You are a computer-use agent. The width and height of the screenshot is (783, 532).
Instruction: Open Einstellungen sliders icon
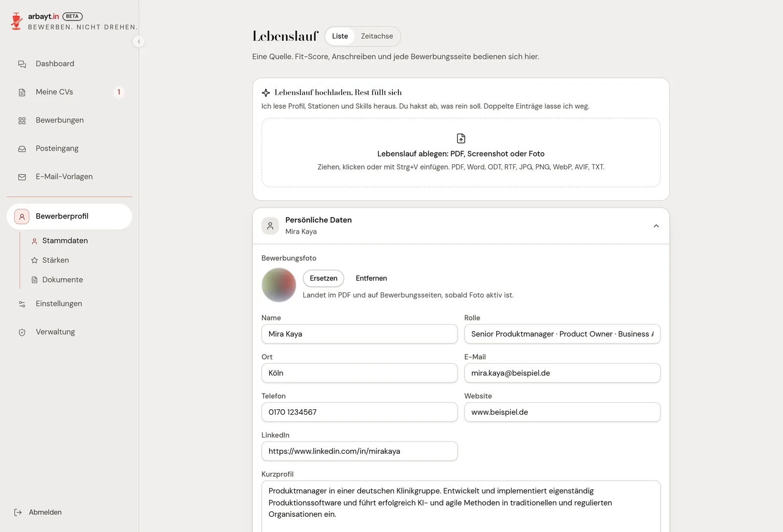(x=22, y=304)
